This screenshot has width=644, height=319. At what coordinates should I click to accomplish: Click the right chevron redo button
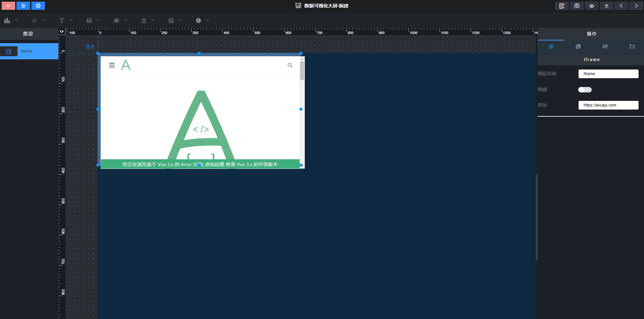click(636, 6)
